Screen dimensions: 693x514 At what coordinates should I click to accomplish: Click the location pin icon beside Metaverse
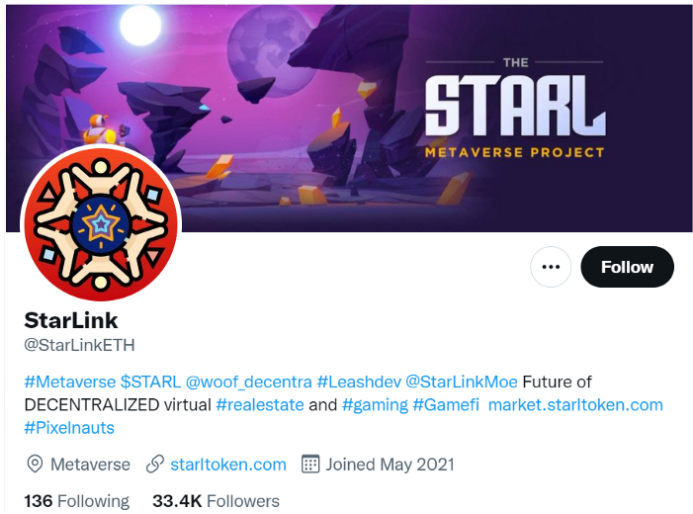point(34,465)
